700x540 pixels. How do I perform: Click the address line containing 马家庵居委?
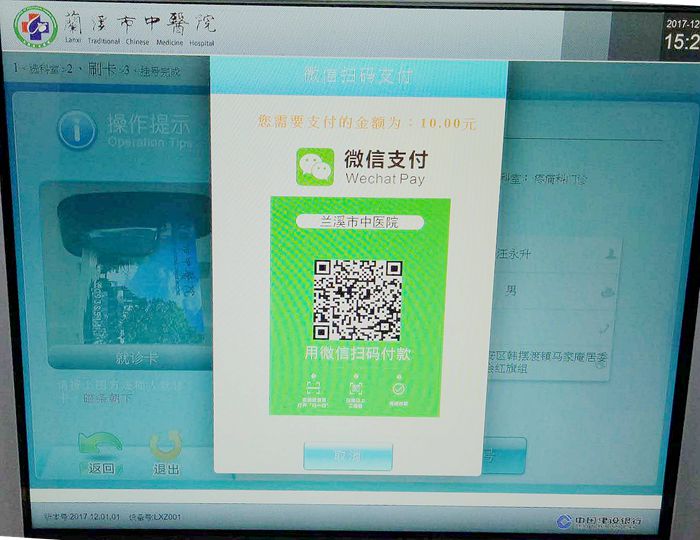[548, 357]
